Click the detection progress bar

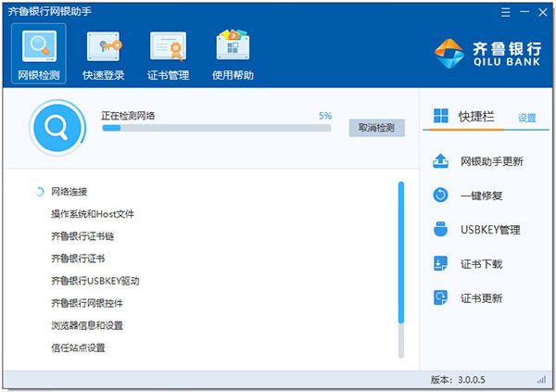(217, 128)
